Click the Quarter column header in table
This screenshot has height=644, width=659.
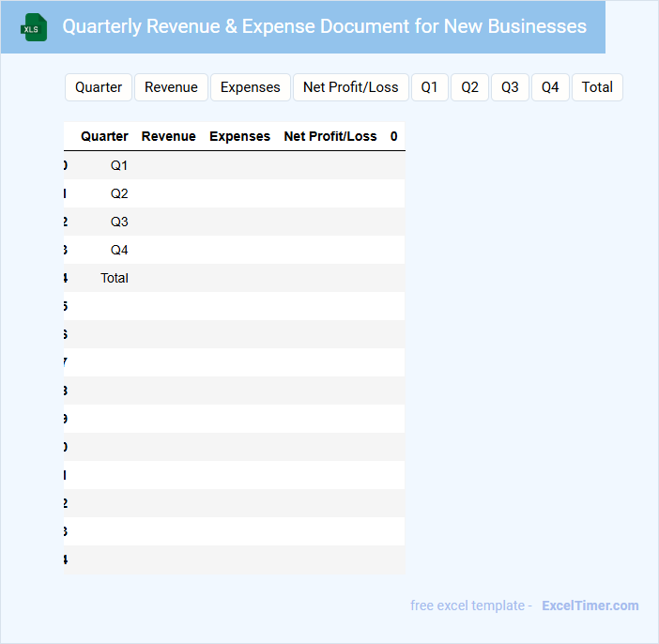point(104,136)
